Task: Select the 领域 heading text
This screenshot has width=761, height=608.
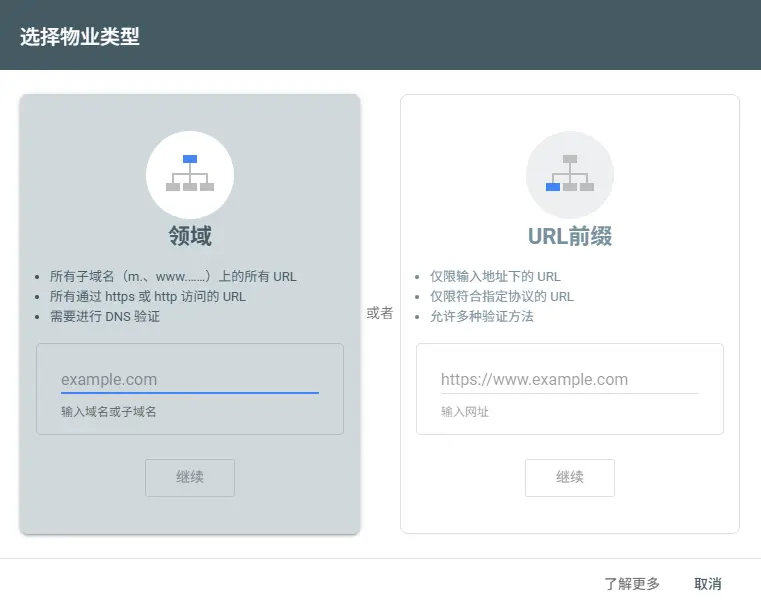Action: 190,236
